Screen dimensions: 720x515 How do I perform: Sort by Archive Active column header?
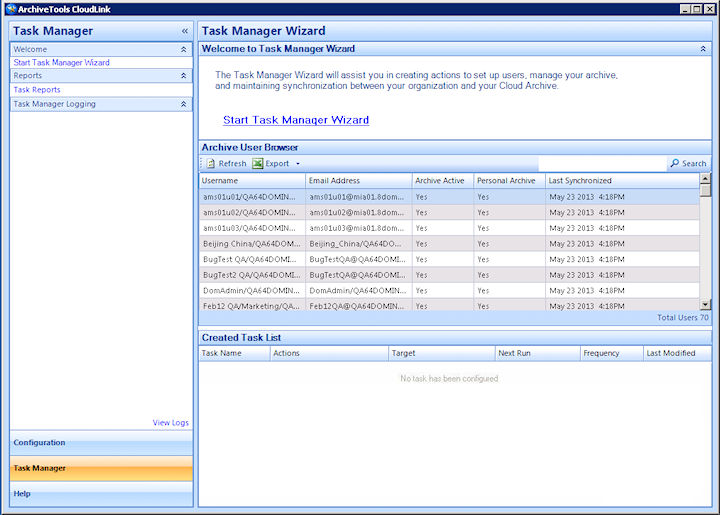click(443, 181)
